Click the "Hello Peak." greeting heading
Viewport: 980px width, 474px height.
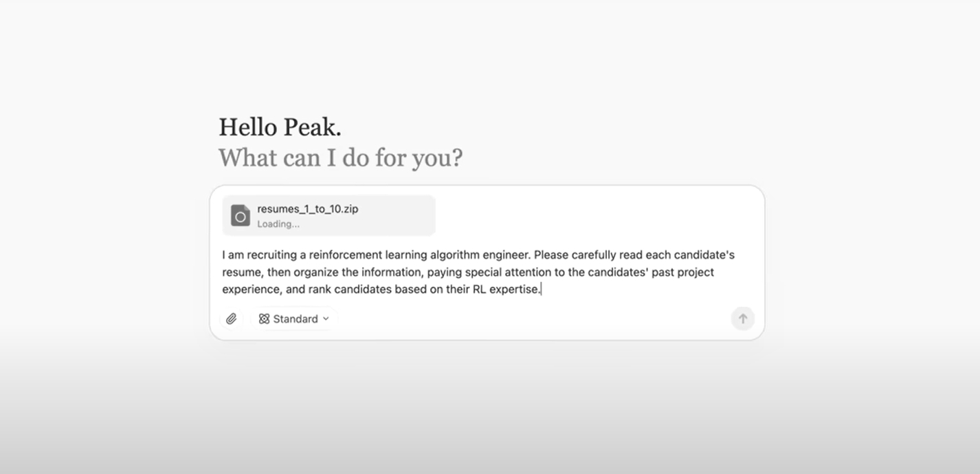tap(280, 127)
